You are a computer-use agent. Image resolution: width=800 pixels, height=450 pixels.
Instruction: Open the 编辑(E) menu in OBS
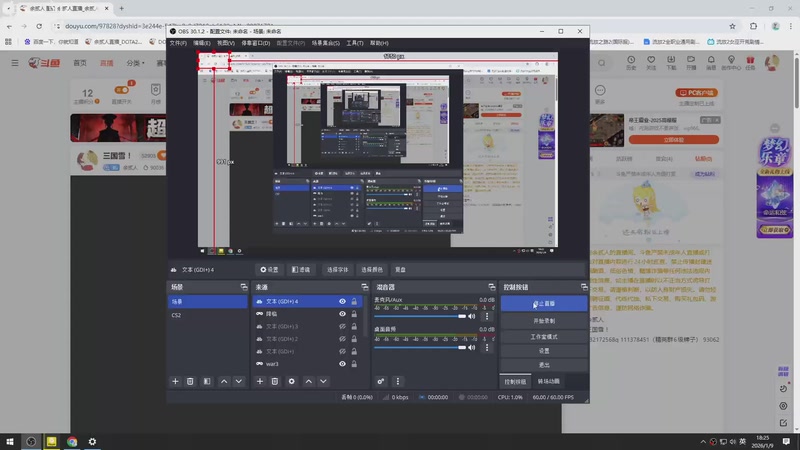click(202, 43)
